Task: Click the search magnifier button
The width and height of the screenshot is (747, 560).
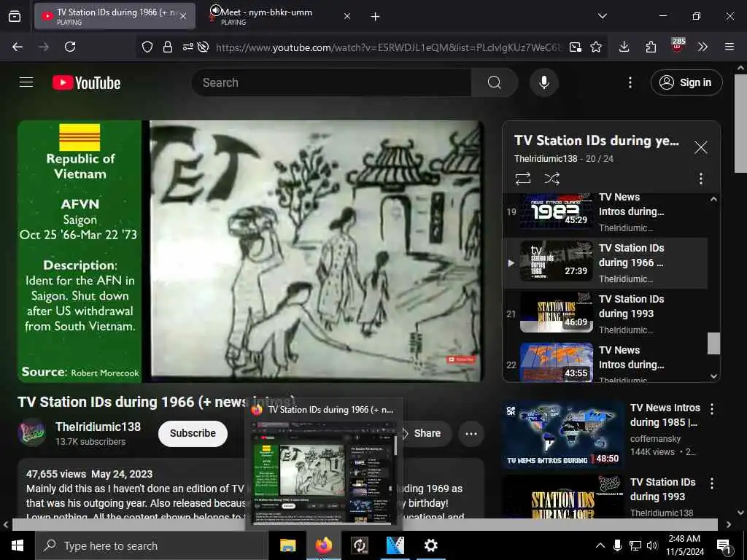Action: click(495, 82)
